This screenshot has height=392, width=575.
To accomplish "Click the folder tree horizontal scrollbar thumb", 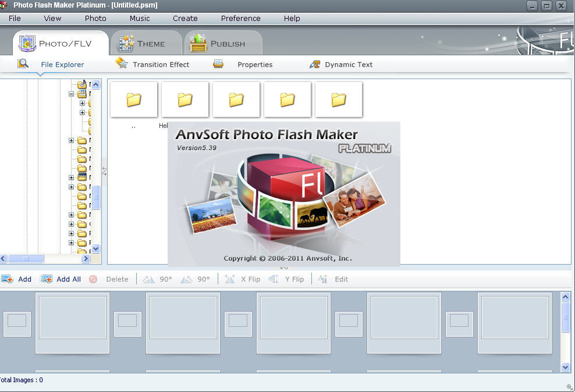I will coord(26,259).
